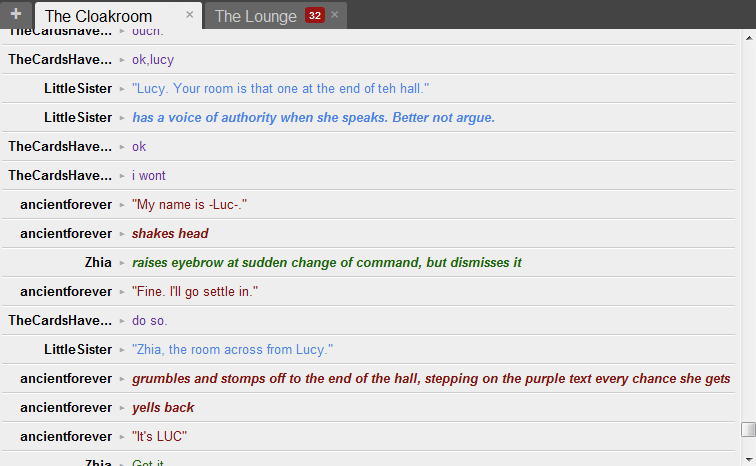Image resolution: width=756 pixels, height=466 pixels.
Task: Click TheCardsHave... username beside "i wont"
Action: (60, 175)
